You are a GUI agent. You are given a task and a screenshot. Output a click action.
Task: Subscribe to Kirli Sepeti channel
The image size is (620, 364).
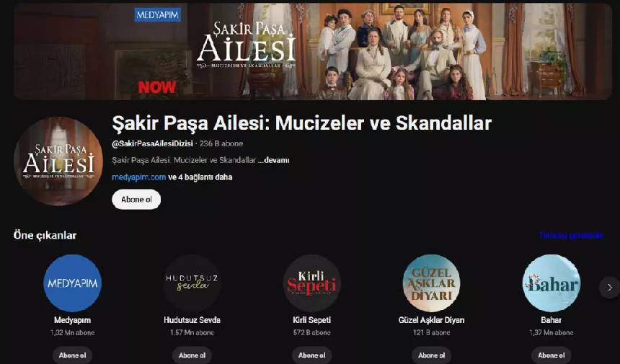[x=312, y=355]
